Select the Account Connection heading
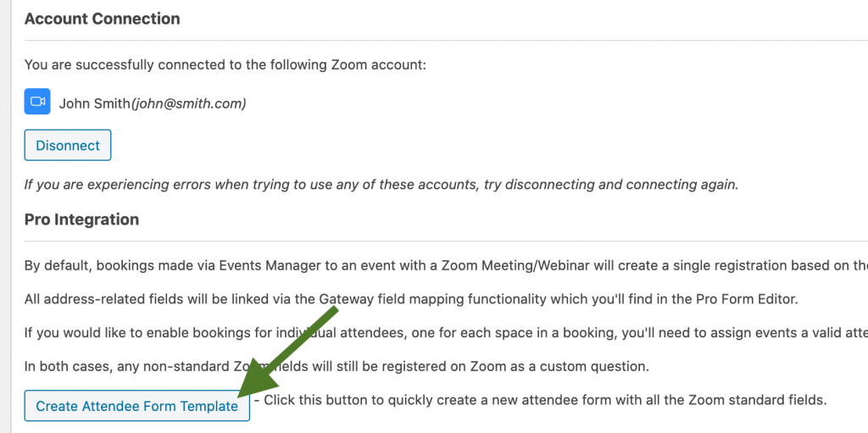868x433 pixels. click(103, 19)
